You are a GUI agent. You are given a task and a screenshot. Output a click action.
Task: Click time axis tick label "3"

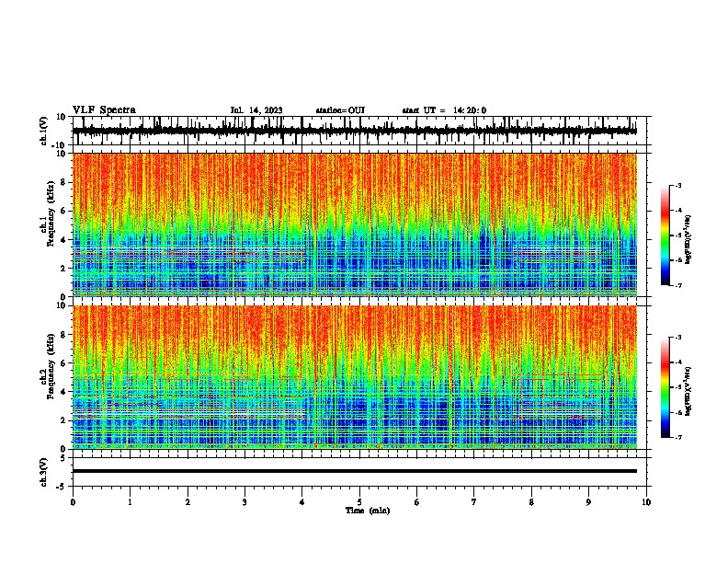(x=245, y=502)
